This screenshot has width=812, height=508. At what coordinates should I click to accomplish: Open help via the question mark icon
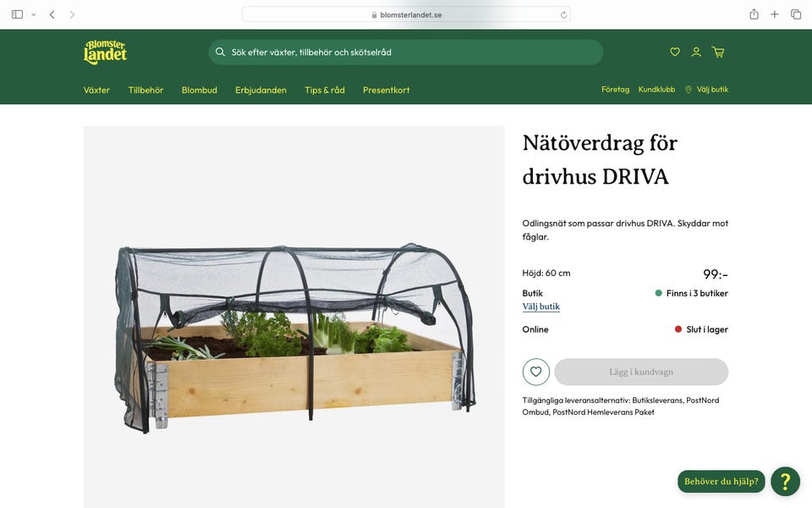tap(785, 482)
